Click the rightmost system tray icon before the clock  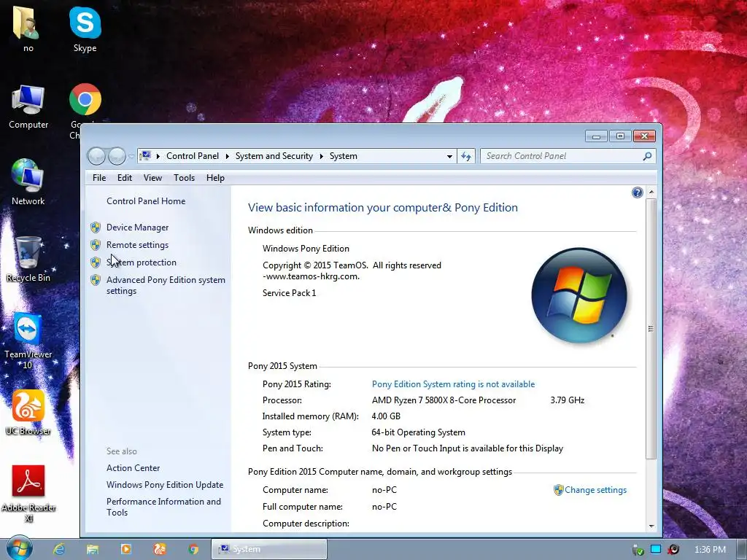pyautogui.click(x=673, y=550)
